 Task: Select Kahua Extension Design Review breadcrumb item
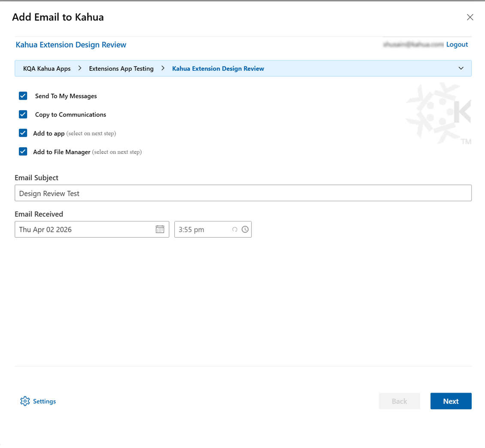218,69
